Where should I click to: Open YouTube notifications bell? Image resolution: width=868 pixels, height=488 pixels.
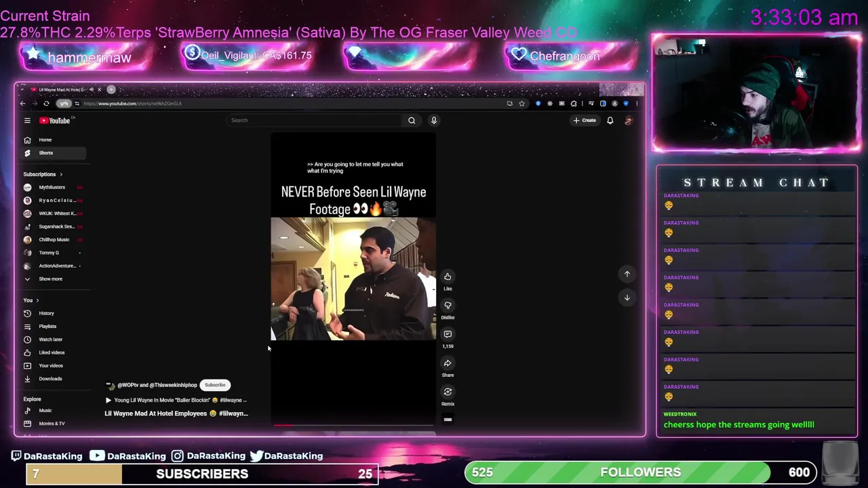click(x=610, y=121)
